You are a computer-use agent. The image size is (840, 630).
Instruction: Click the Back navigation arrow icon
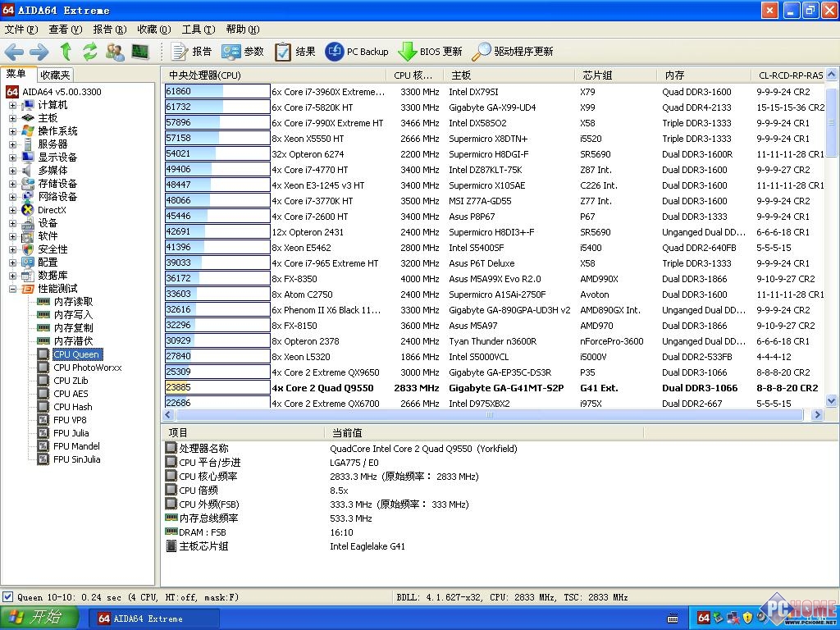pyautogui.click(x=14, y=52)
